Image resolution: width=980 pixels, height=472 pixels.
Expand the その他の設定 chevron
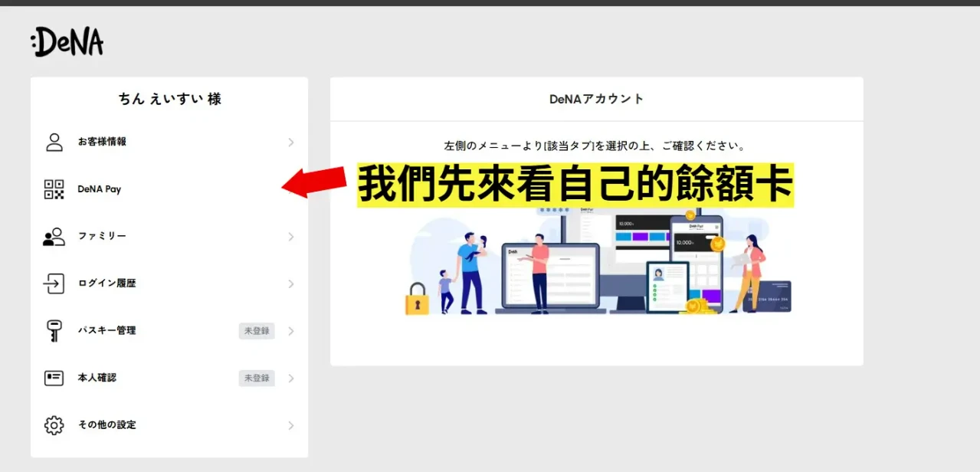[291, 425]
